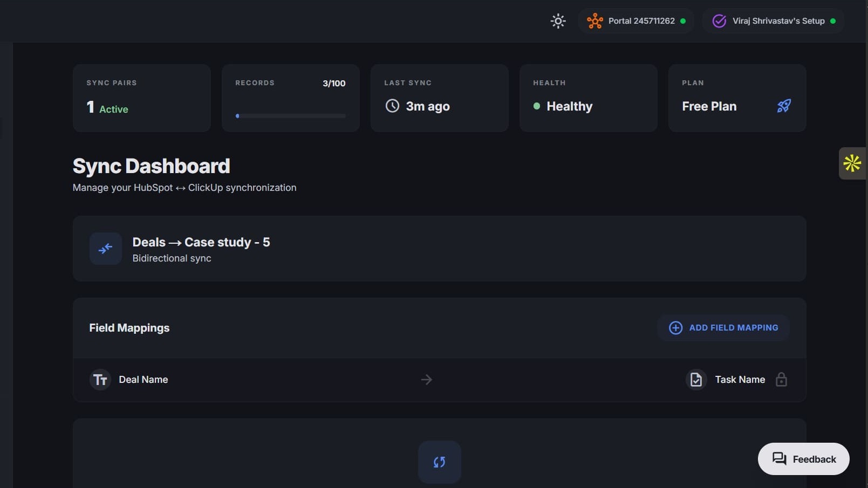Click the "Deal Name" field label
Viewport: 868px width, 488px height.
[x=143, y=380]
